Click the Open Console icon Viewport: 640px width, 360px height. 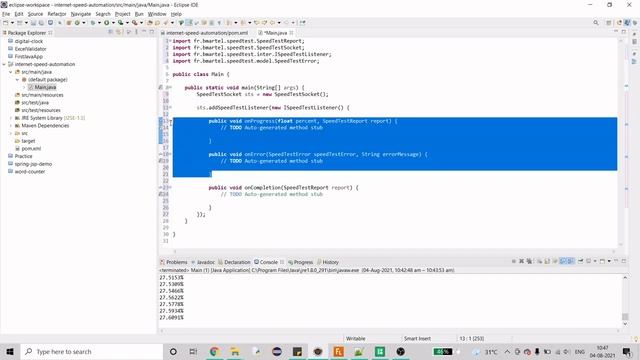click(x=602, y=261)
